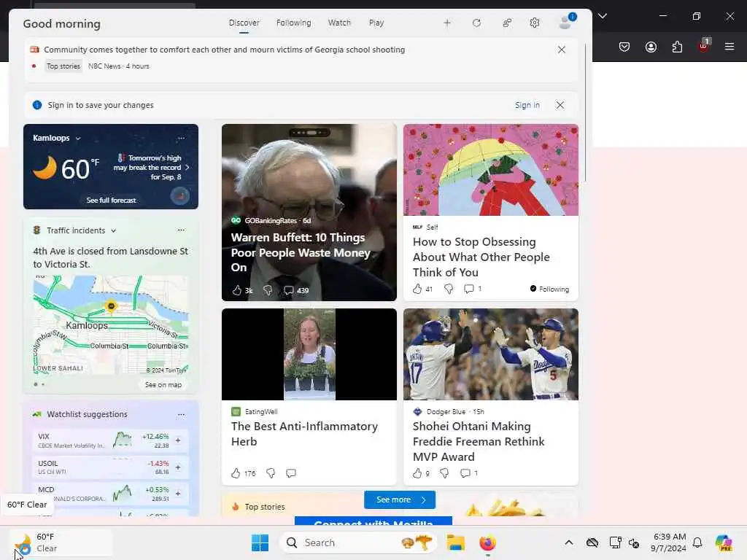Click the traffic card page indicator dots
Image resolution: width=747 pixels, height=560 pixels.
point(39,384)
